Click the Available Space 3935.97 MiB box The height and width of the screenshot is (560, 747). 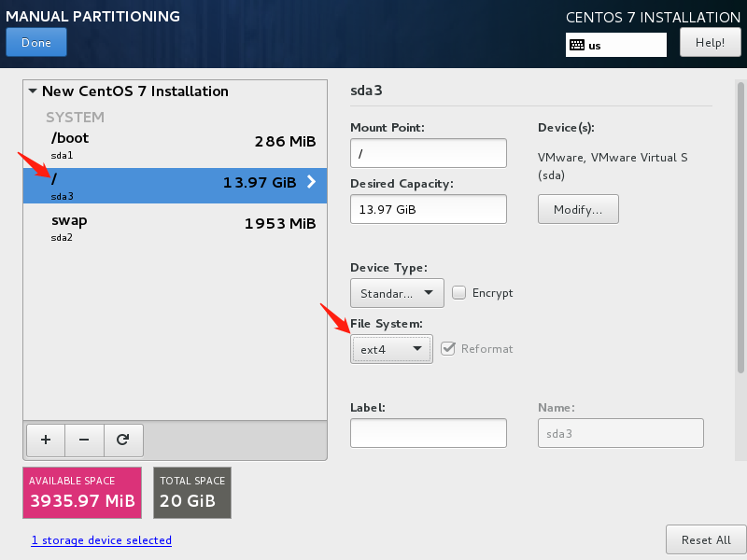coord(82,493)
